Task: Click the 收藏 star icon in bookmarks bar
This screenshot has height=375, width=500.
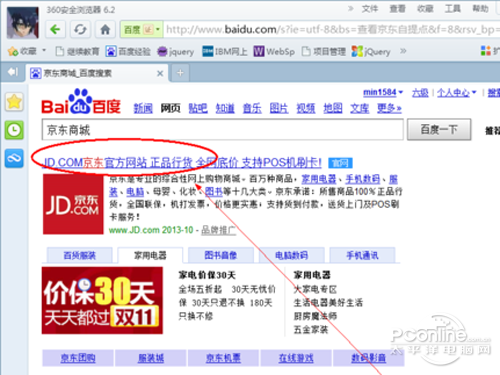Action: pos(13,51)
